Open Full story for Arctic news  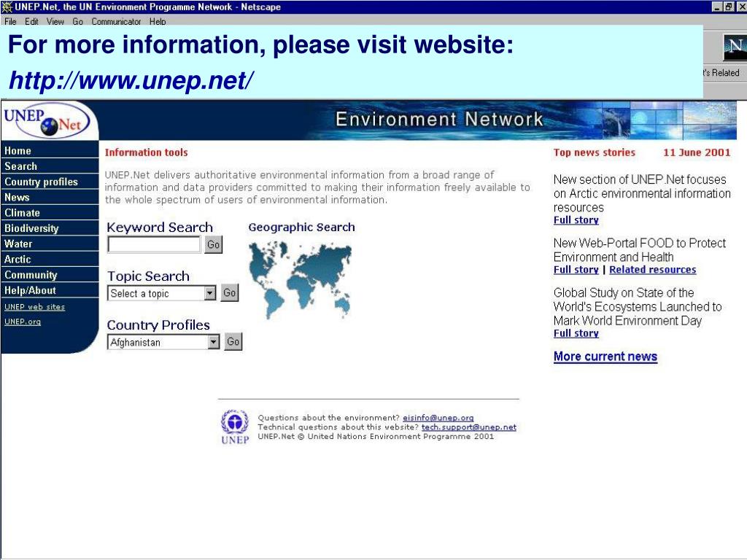pyautogui.click(x=576, y=220)
